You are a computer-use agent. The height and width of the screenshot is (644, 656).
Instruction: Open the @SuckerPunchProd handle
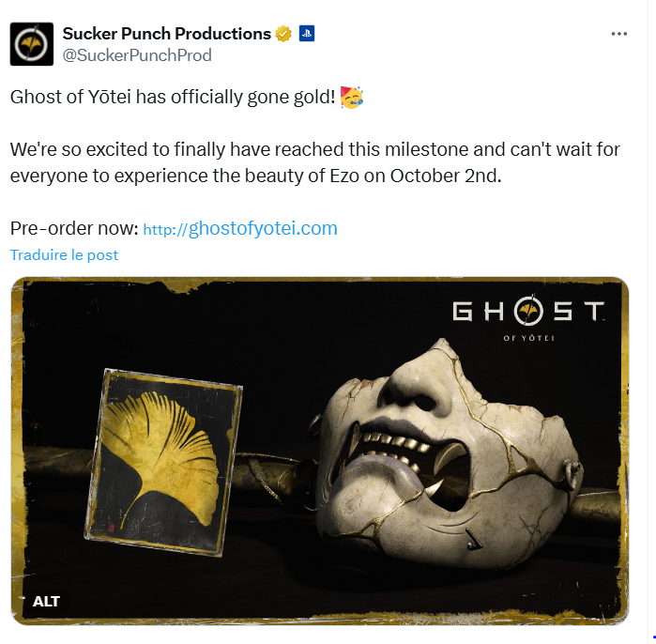click(x=137, y=55)
